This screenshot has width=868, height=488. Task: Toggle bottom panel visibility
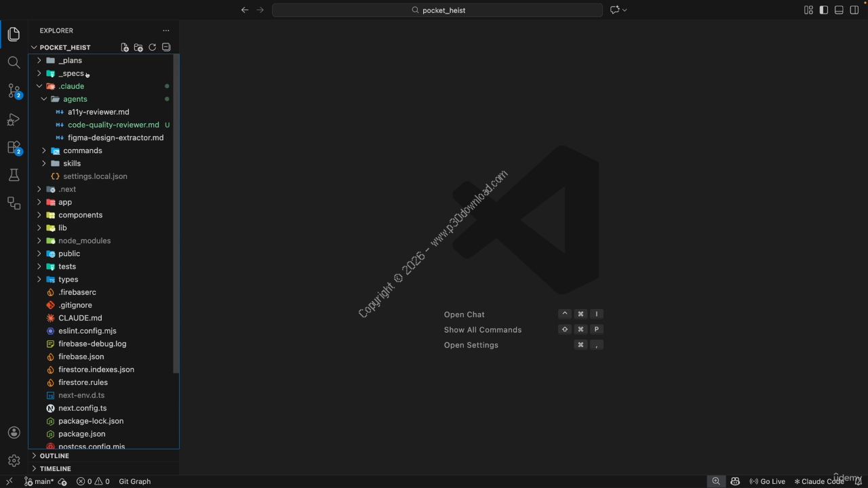click(x=839, y=10)
